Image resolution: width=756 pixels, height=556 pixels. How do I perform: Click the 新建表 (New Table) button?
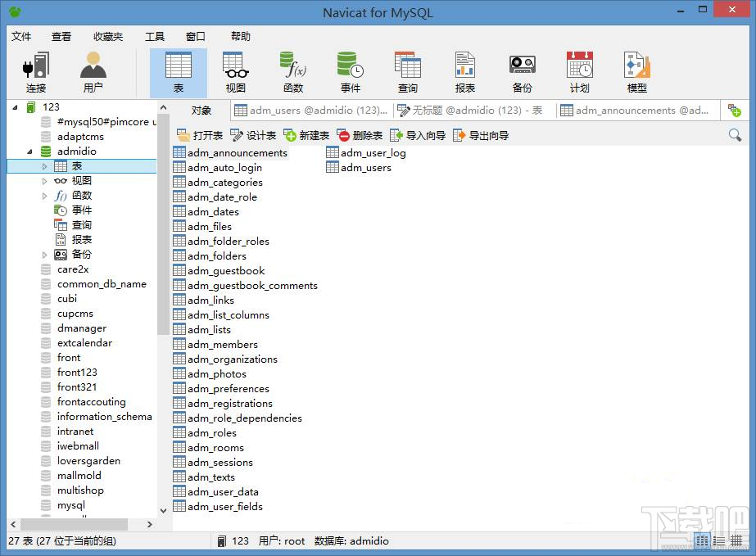tap(306, 135)
